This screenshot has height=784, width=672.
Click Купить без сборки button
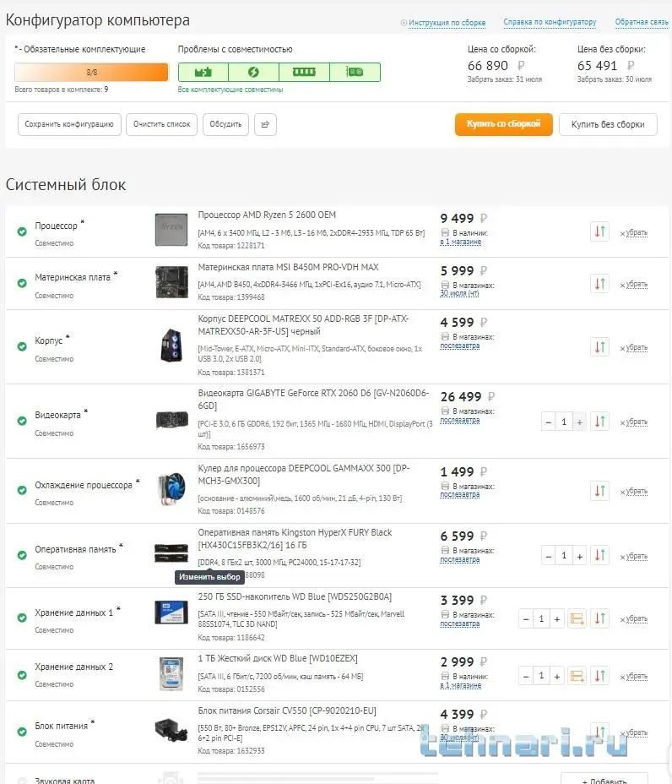[x=608, y=124]
